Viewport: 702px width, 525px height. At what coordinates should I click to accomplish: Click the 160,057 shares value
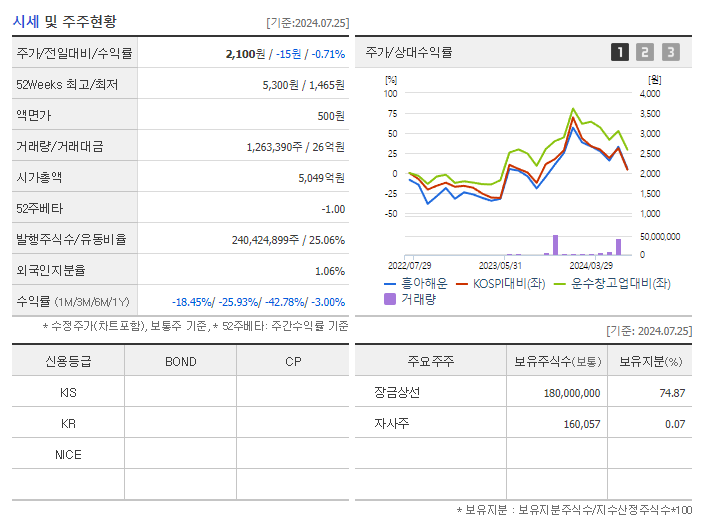point(582,424)
